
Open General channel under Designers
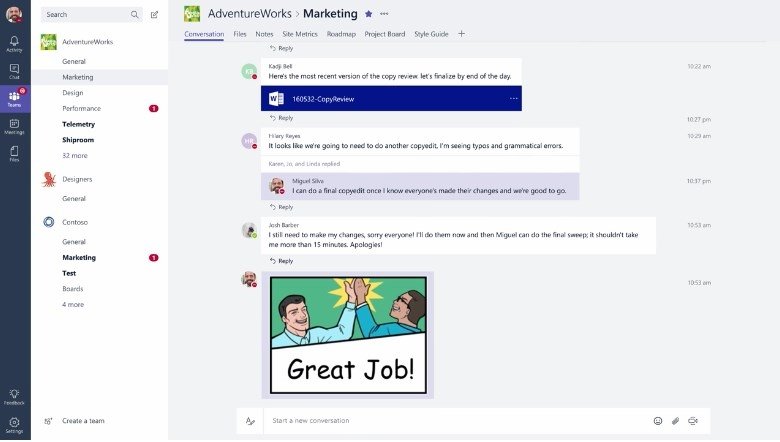(x=74, y=198)
